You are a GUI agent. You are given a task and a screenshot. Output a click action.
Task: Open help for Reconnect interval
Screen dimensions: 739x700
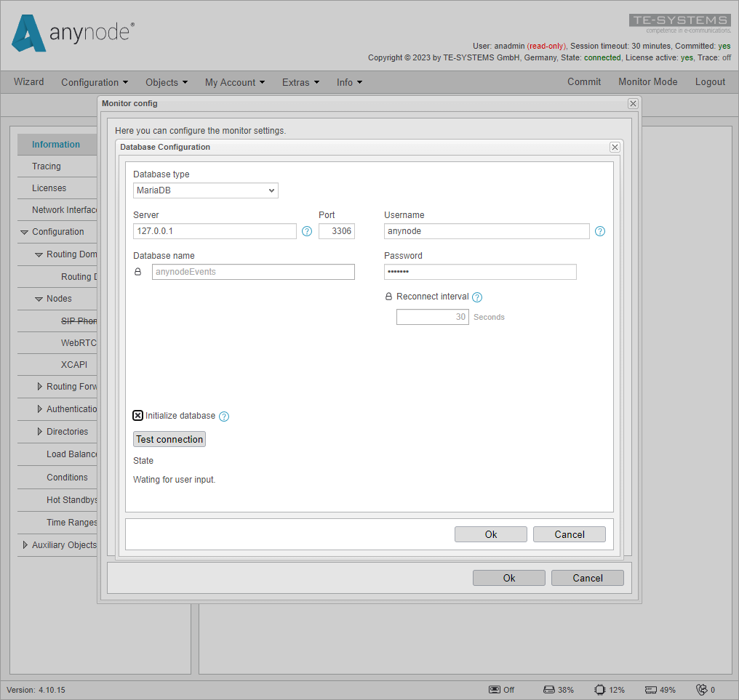[x=477, y=297]
